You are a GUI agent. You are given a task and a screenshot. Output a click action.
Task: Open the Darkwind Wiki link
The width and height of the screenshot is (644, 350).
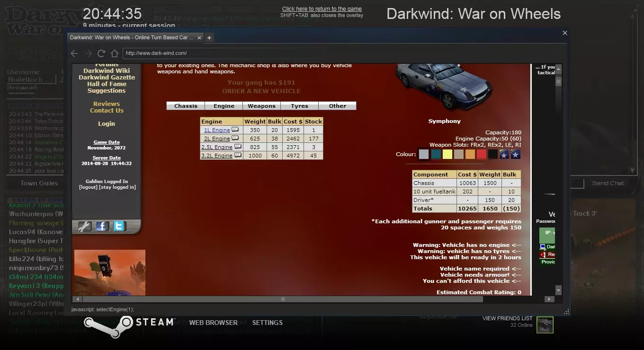[107, 71]
